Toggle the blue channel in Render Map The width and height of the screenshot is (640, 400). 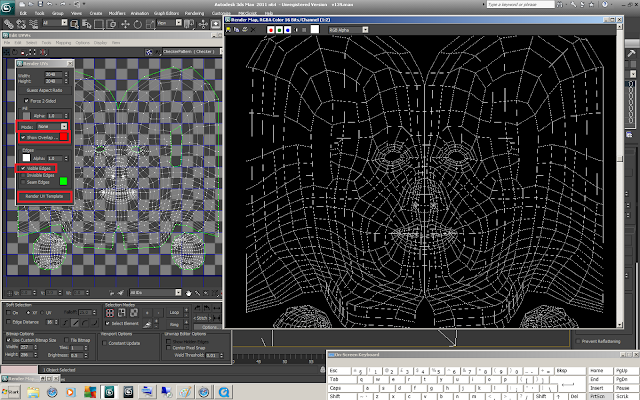[288, 30]
